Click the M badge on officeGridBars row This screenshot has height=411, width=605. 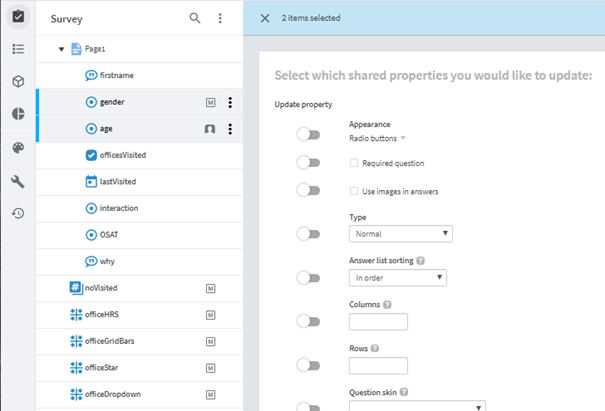(210, 342)
